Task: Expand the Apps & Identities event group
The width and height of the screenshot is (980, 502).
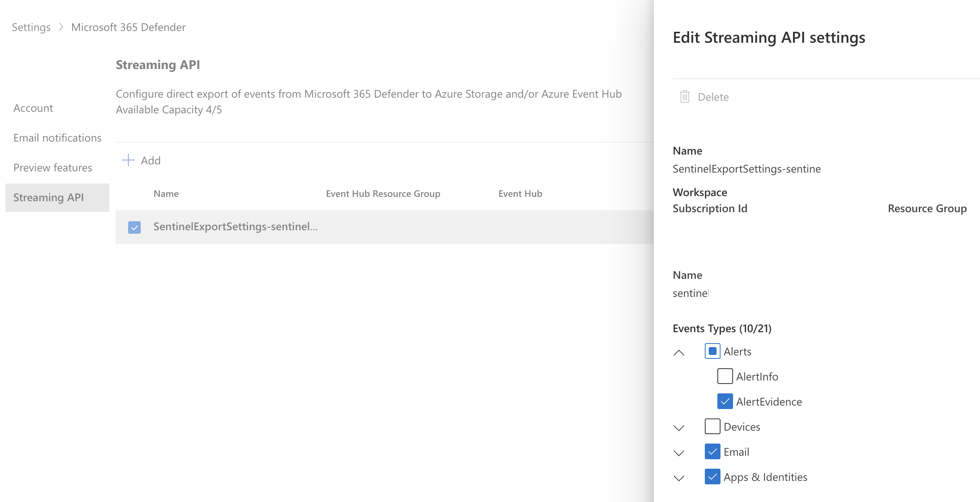Action: (x=679, y=478)
